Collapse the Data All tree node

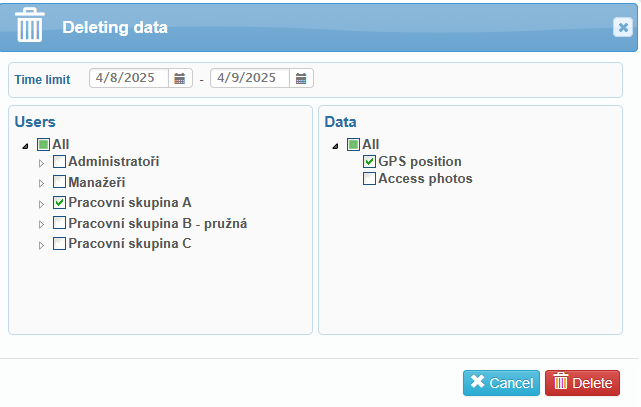click(336, 146)
